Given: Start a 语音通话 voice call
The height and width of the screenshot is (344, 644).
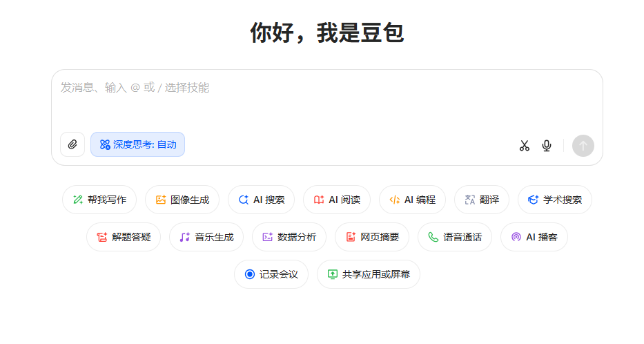Looking at the screenshot, I should click(x=455, y=237).
